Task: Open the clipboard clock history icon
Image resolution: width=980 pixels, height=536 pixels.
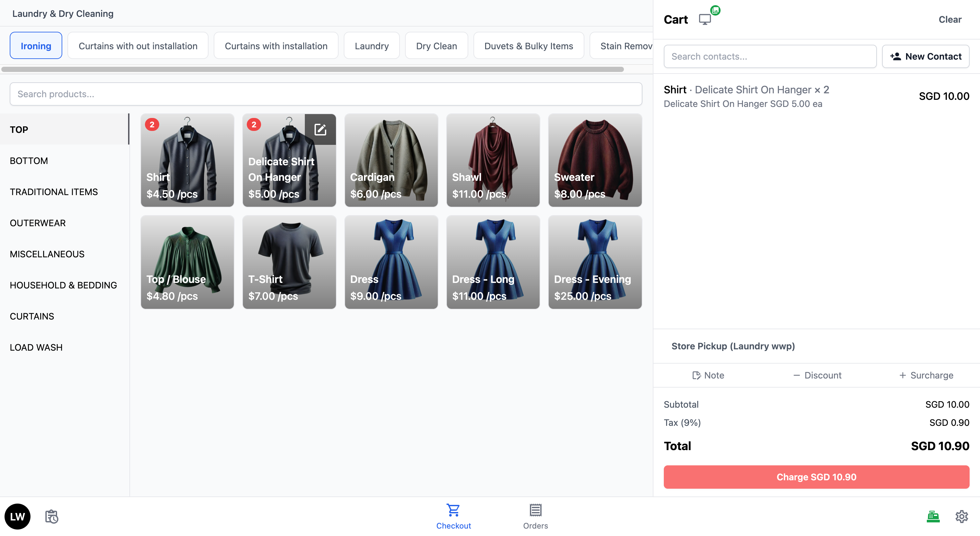Action: coord(52,516)
